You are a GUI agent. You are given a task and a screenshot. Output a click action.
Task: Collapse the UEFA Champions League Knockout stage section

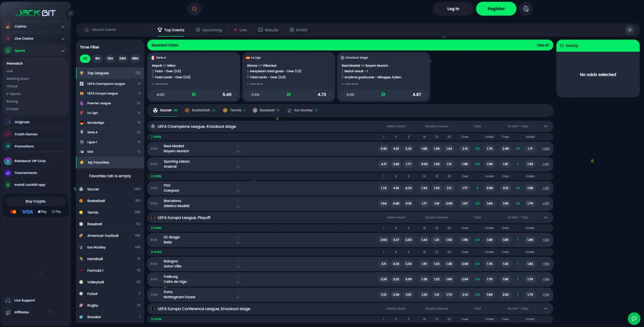point(546,126)
